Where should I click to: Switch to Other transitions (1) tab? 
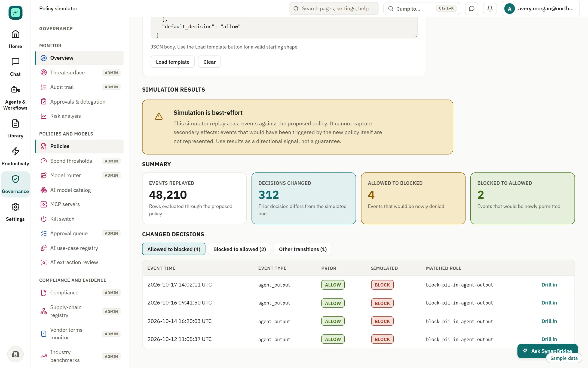pyautogui.click(x=303, y=249)
